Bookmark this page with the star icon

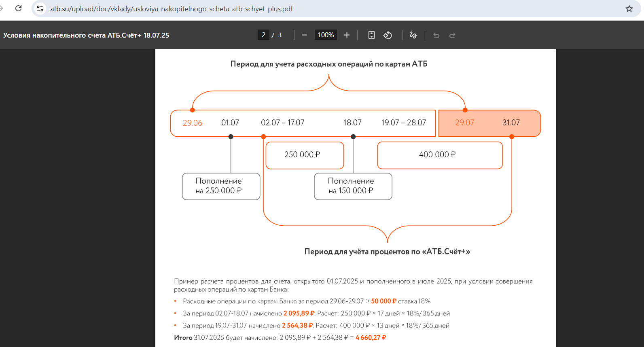tap(629, 8)
